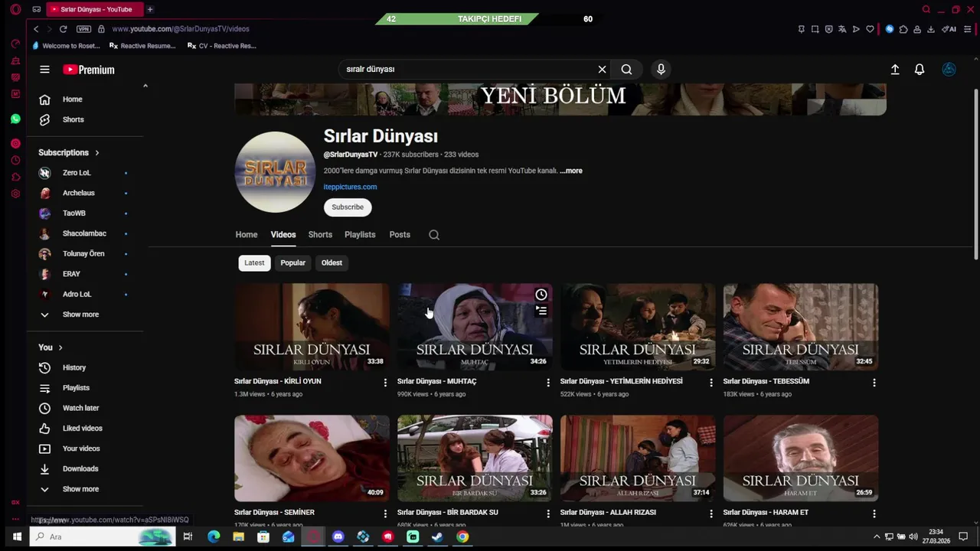Add MUHTAÇ video to Watch later
980x551 pixels.
click(541, 295)
